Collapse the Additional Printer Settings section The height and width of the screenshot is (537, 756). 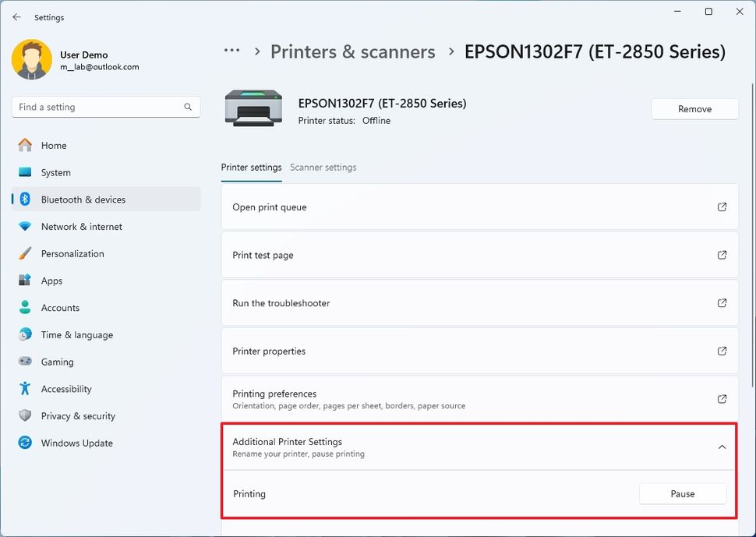coord(722,447)
